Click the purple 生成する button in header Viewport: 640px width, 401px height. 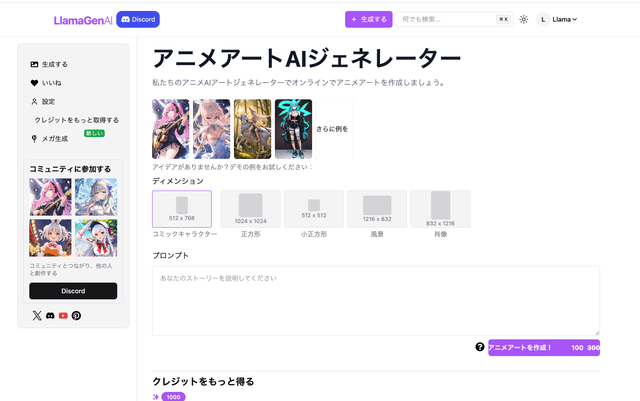click(x=369, y=19)
